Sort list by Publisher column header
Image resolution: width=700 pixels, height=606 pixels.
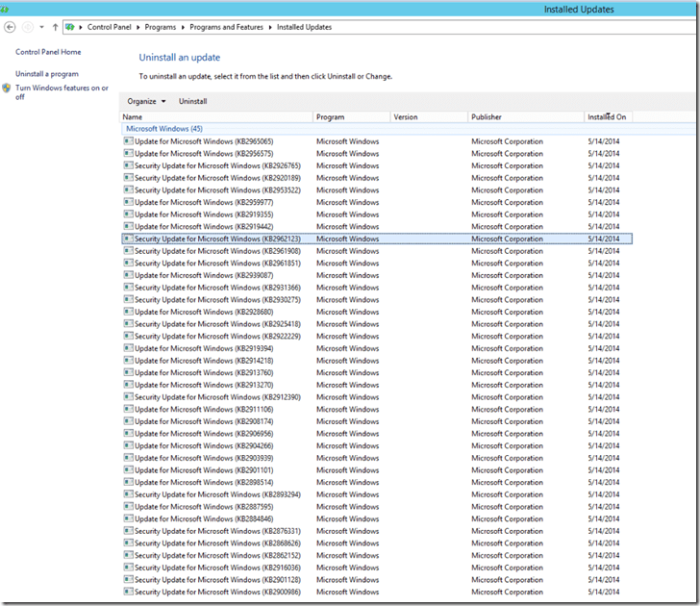pos(487,117)
